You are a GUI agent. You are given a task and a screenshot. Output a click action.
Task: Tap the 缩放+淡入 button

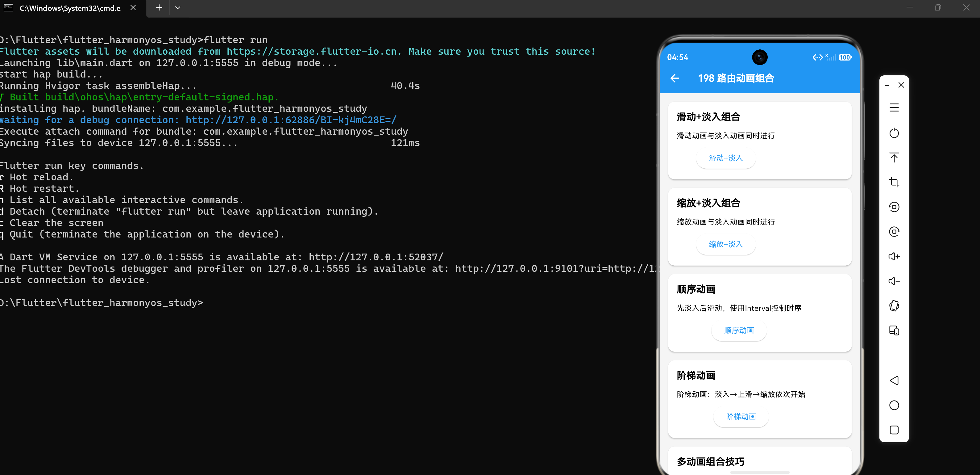(725, 244)
